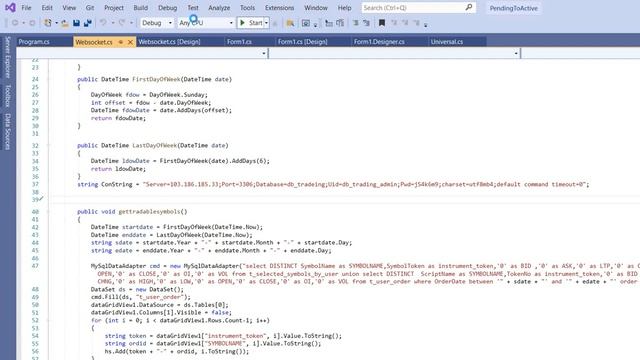Open the Extensions menu
Viewport: 640px width, 360px height.
click(279, 8)
